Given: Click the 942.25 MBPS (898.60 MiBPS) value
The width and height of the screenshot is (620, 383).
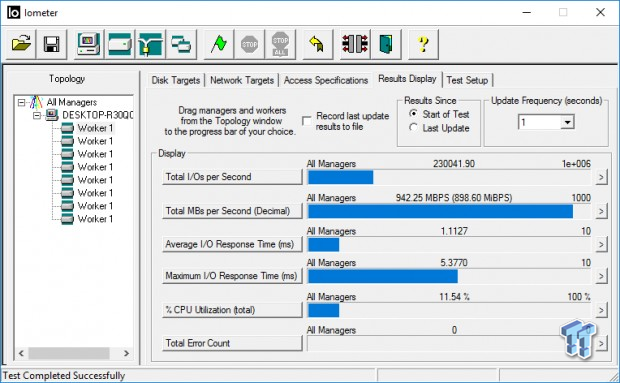Looking at the screenshot, I should [454, 198].
